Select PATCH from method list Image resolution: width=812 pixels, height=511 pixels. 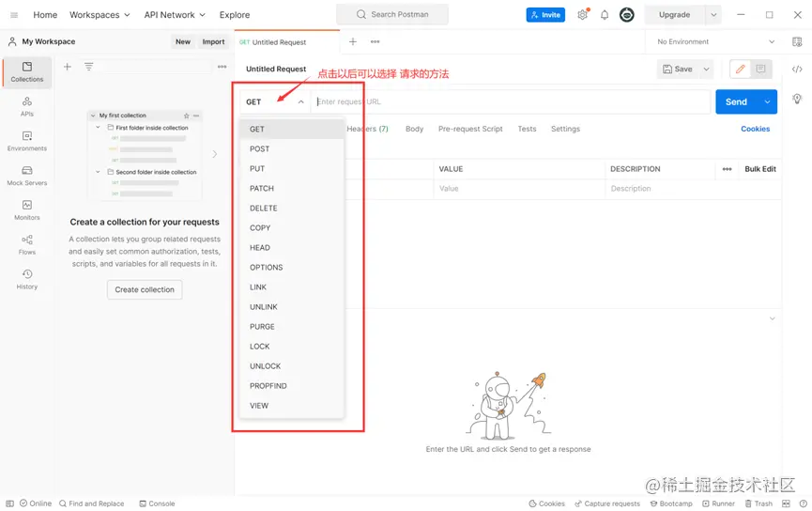292,188
